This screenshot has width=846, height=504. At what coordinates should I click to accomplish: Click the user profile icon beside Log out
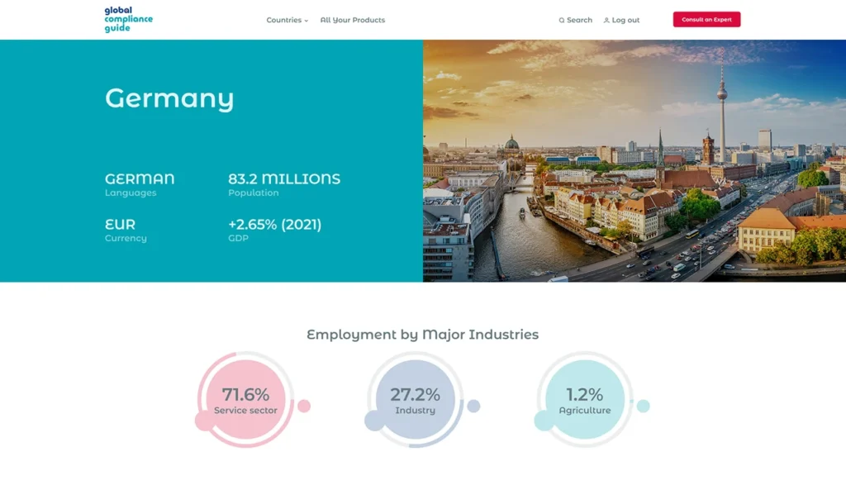point(606,21)
